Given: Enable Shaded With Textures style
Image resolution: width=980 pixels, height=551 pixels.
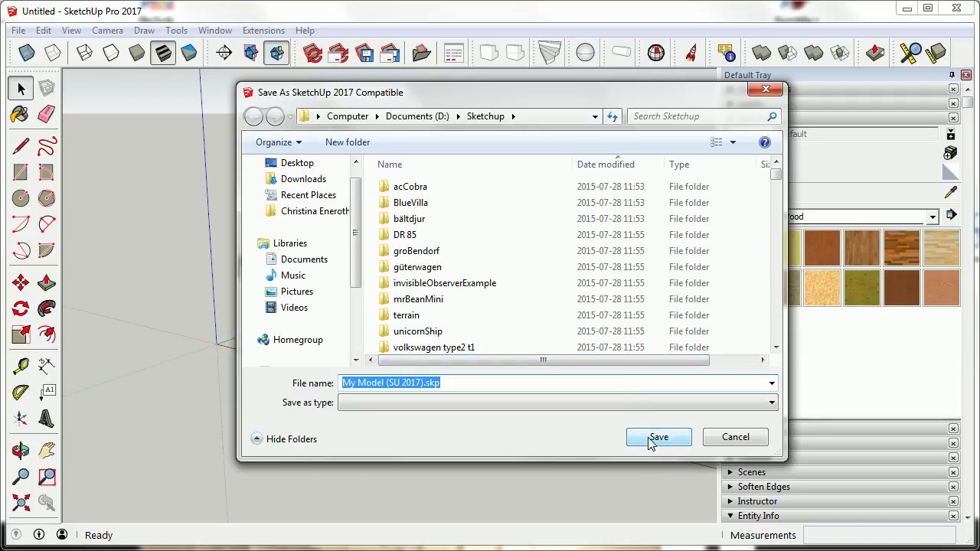Looking at the screenshot, I should pos(163,53).
